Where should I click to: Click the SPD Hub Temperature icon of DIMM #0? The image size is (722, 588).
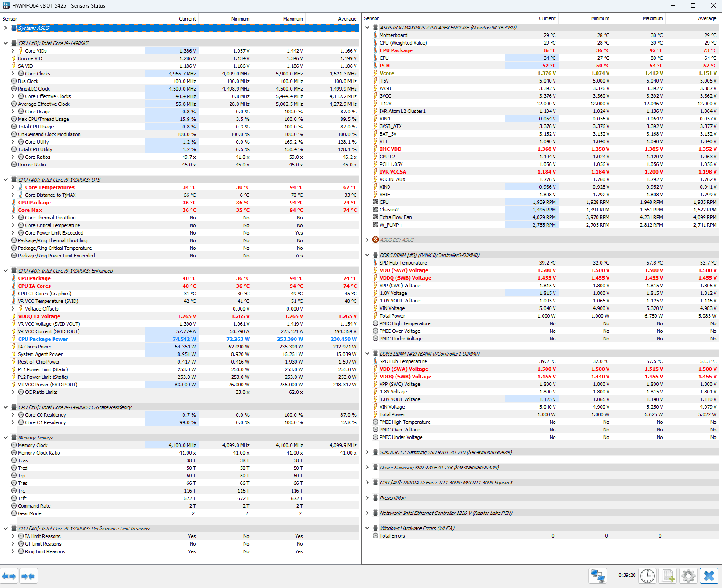(x=376, y=263)
